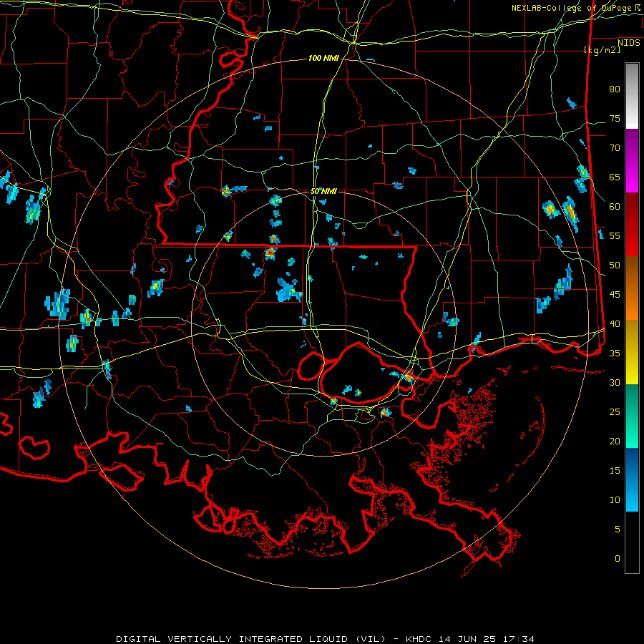Click the KHDC 14 JUN 25 17:34 timestamp

click(x=470, y=639)
